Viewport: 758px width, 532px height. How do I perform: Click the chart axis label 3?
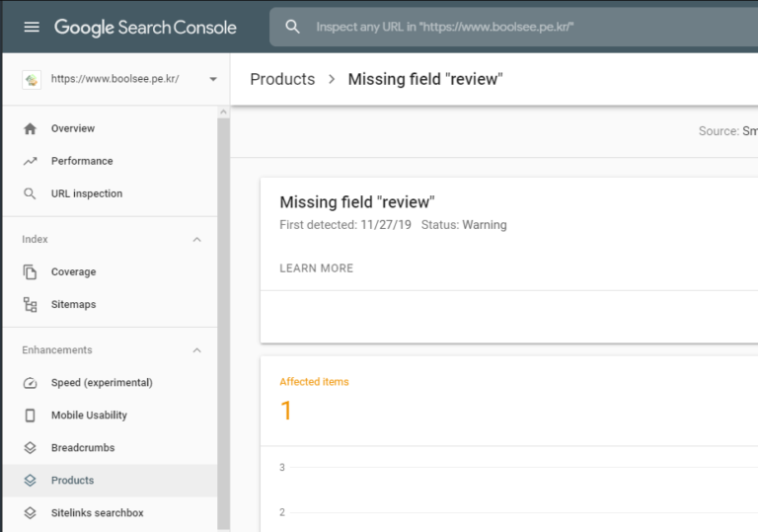tap(282, 468)
